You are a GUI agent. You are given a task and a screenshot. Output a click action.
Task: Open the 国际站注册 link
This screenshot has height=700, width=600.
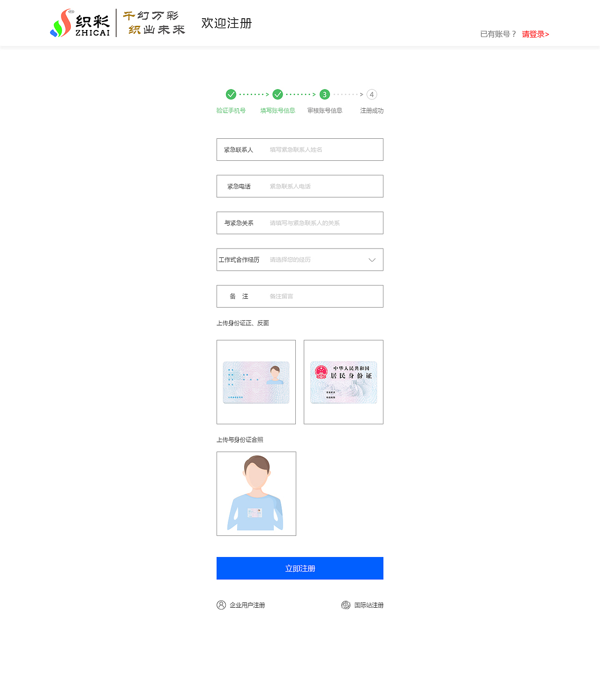pos(369,605)
